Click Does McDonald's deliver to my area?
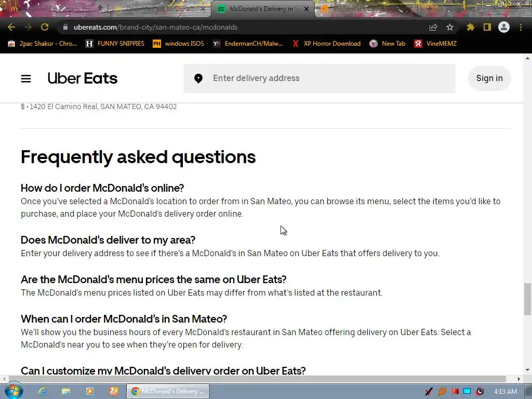This screenshot has width=532, height=399. tap(108, 240)
